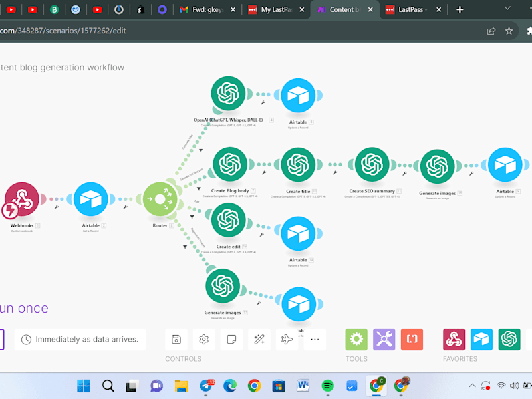Open filter on the route to Create edit
Viewport: 532px width, 399px height.
[192, 217]
